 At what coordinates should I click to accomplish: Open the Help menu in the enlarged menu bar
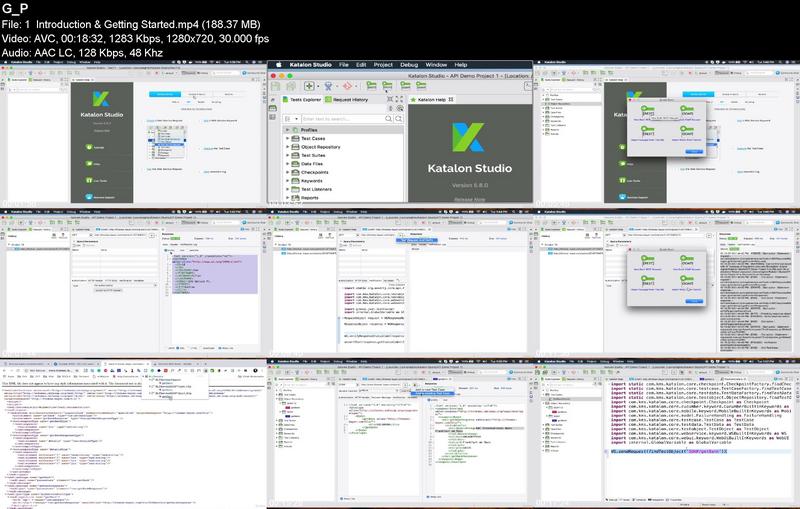pyautogui.click(x=461, y=65)
